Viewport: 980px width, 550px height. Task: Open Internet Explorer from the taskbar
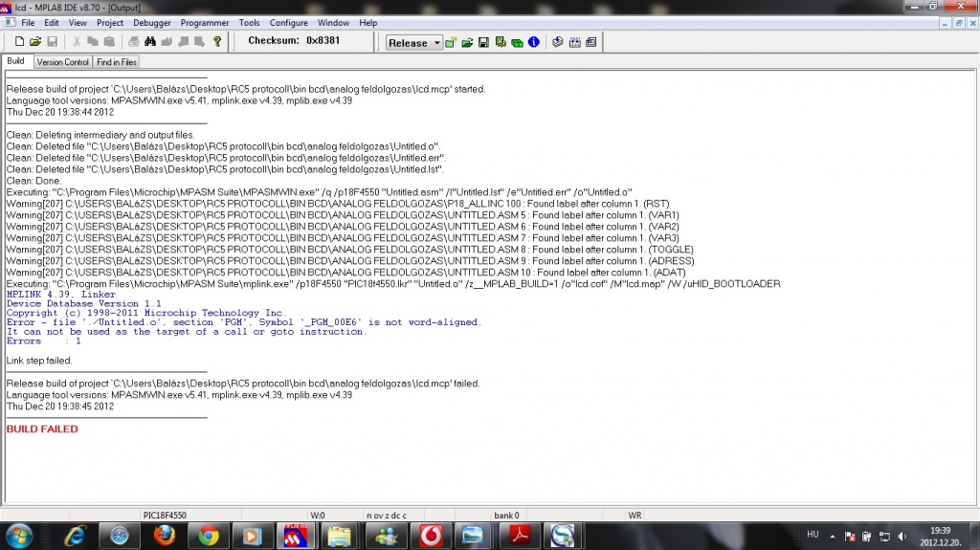point(75,537)
